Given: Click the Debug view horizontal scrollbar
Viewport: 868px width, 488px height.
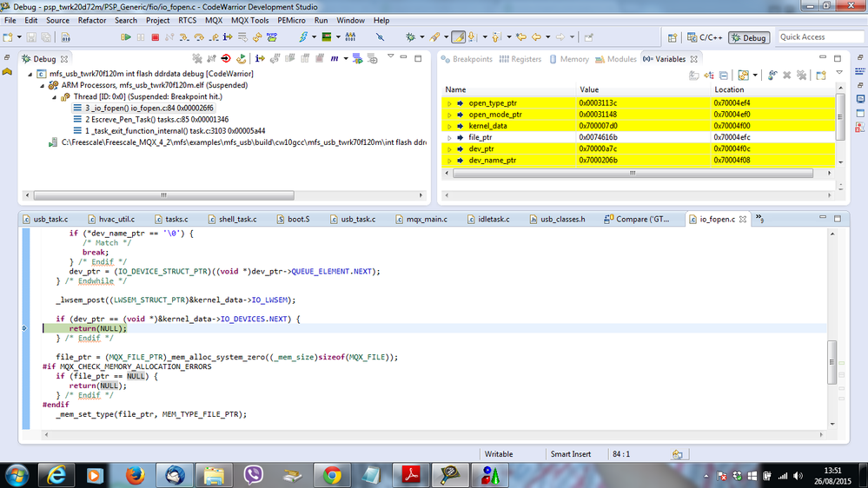Looking at the screenshot, I should pyautogui.click(x=164, y=195).
